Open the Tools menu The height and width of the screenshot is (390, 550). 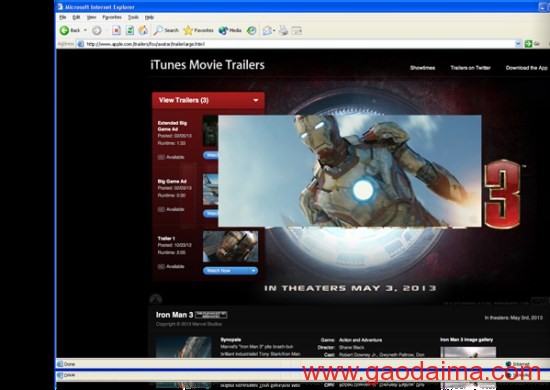[133, 17]
